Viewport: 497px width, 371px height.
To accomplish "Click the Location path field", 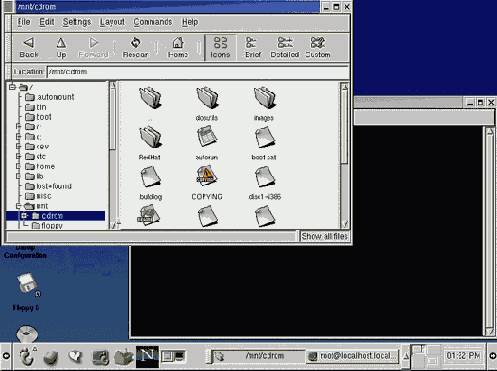I will [x=198, y=72].
